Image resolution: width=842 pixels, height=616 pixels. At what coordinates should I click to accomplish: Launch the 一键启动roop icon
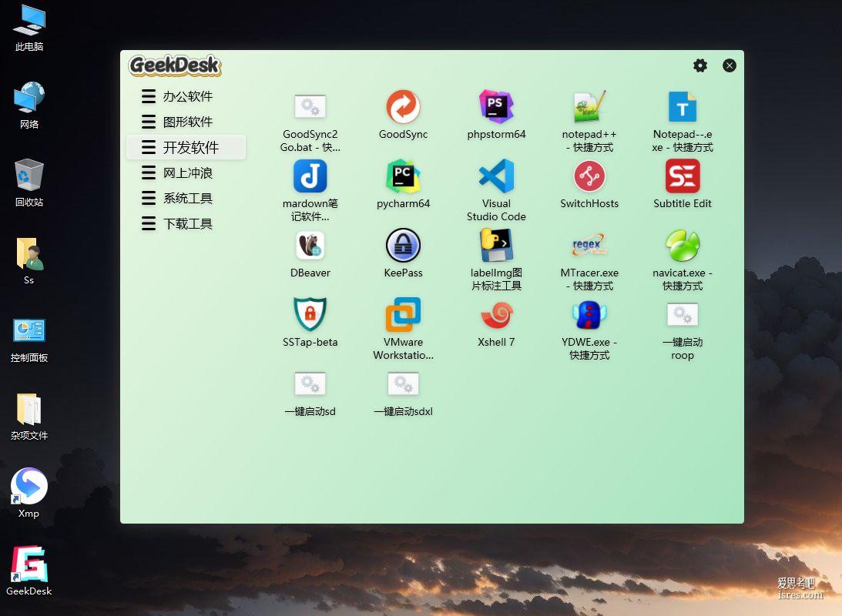pos(683,314)
